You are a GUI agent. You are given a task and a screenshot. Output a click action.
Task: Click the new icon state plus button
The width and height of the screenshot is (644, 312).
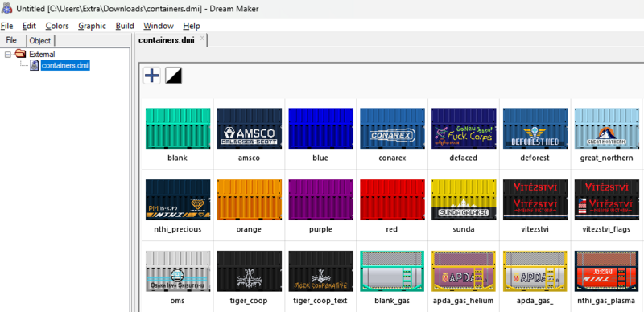[152, 76]
